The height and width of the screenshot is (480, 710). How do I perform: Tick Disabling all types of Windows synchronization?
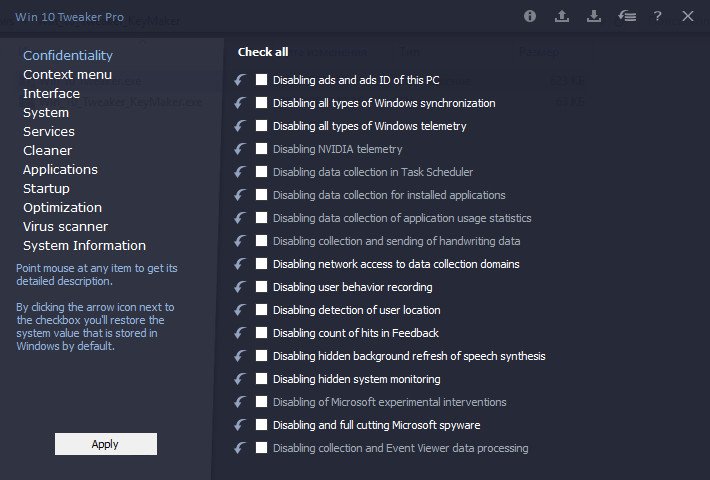tap(261, 103)
